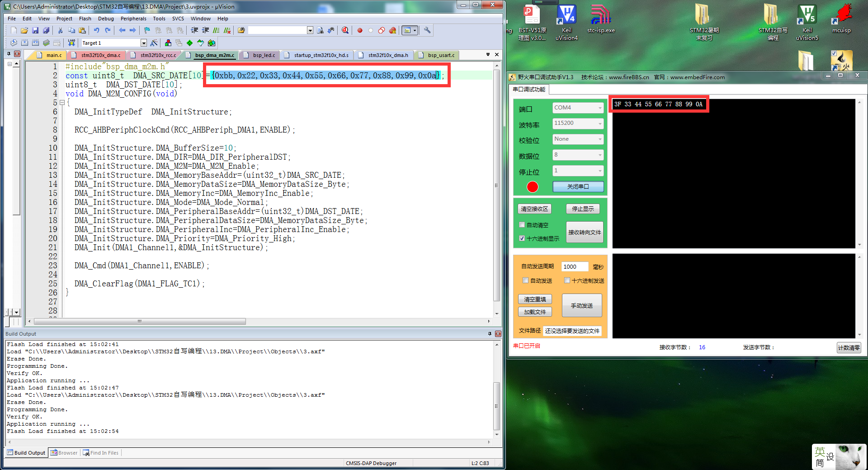Screen dimensions: 868x470
Task: Undo the last edit
Action: click(x=96, y=30)
